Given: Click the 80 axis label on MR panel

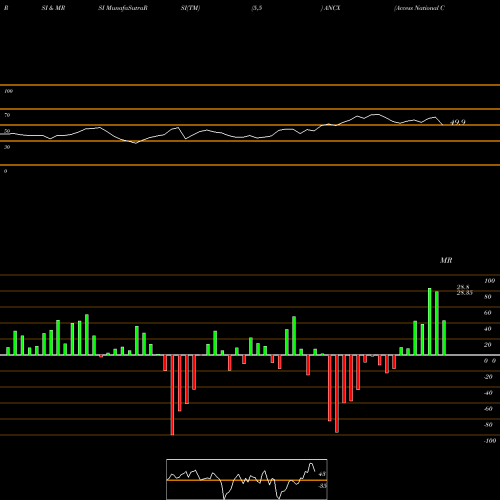Looking at the screenshot, I should pyautogui.click(x=488, y=297).
